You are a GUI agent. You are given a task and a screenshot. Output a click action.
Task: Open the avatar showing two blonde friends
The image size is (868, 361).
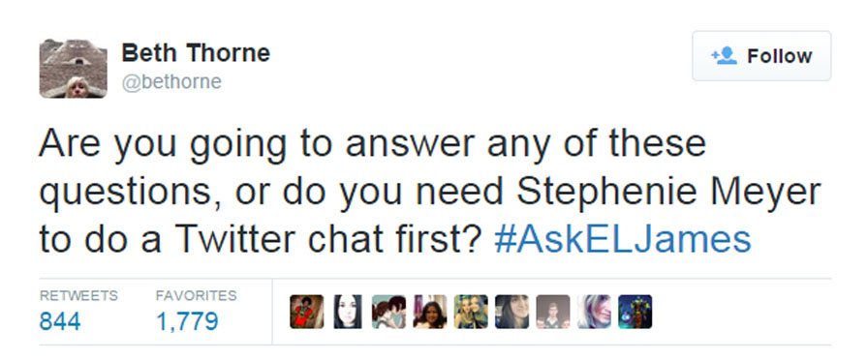[471, 312]
